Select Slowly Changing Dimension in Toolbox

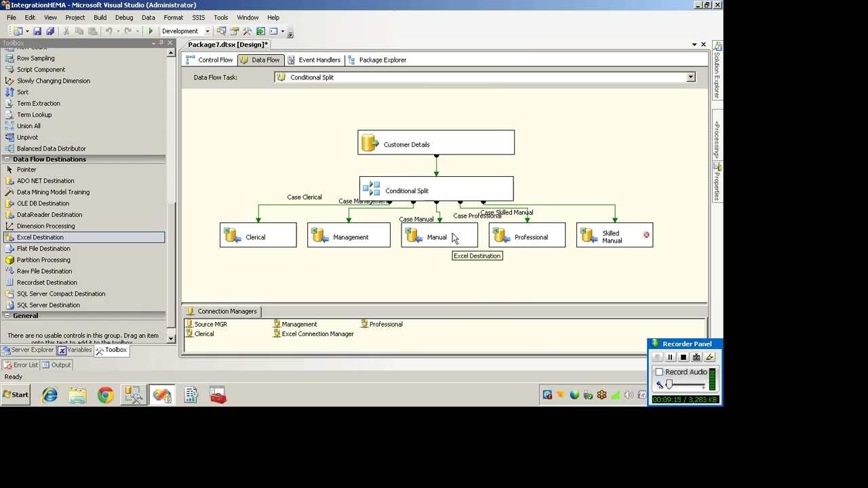click(x=84, y=81)
